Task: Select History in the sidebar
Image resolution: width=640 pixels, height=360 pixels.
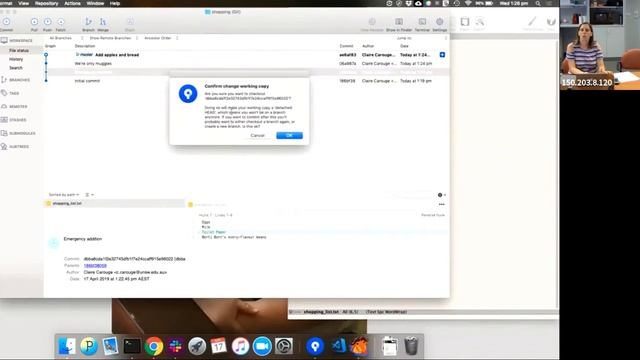Action: tap(16, 59)
